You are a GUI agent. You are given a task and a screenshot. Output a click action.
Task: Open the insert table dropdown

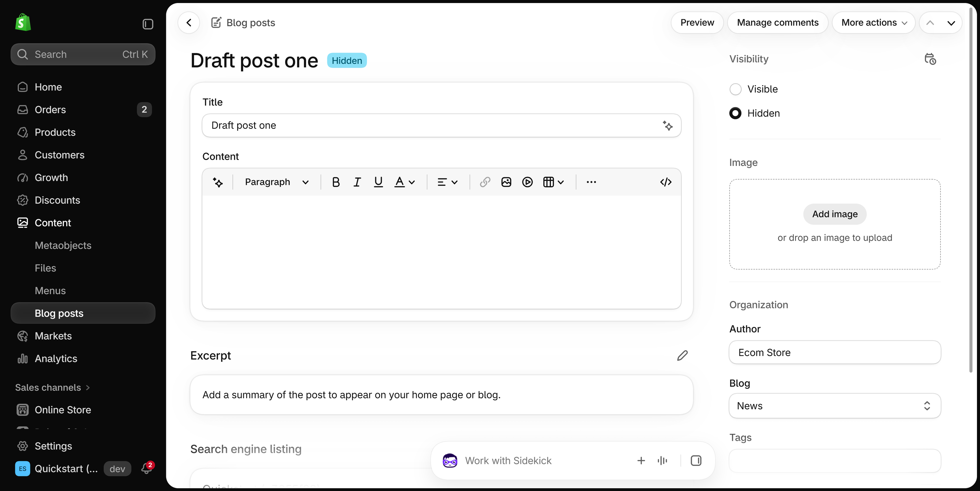(x=553, y=182)
